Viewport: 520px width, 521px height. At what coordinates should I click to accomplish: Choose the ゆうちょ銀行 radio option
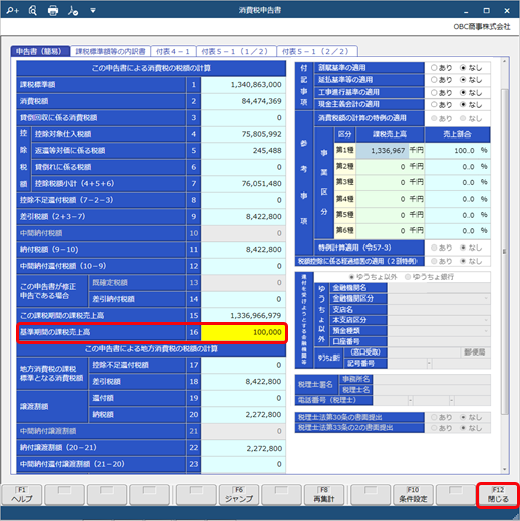pyautogui.click(x=408, y=277)
